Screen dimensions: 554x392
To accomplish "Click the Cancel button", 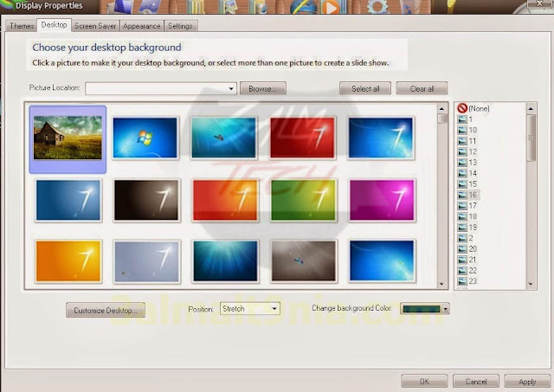I will [476, 382].
